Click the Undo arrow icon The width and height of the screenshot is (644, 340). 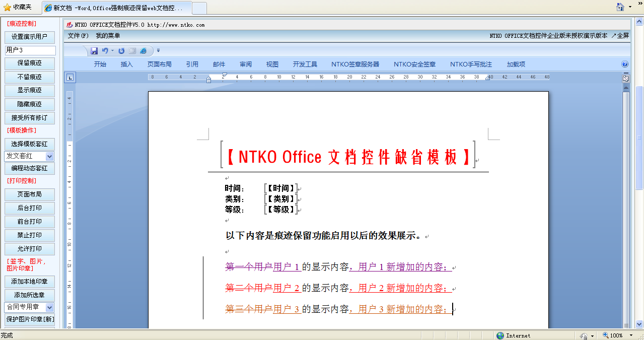[x=105, y=51]
